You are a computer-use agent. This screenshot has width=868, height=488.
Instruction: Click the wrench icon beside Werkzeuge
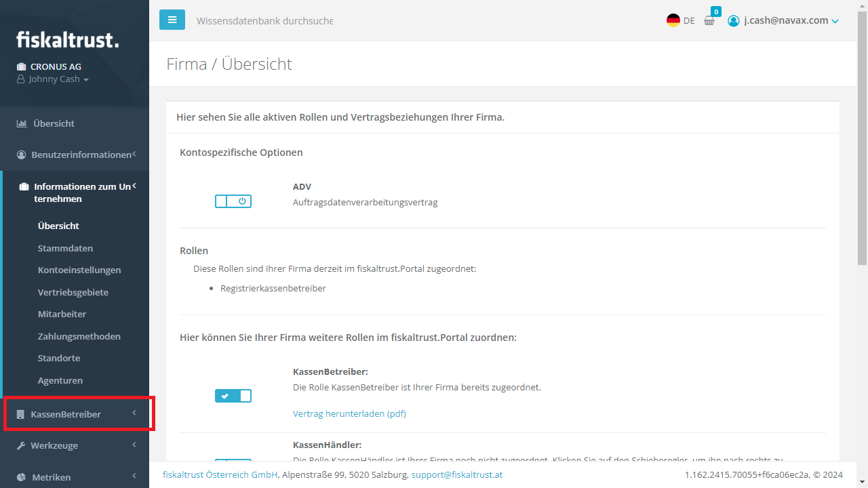[x=20, y=446]
